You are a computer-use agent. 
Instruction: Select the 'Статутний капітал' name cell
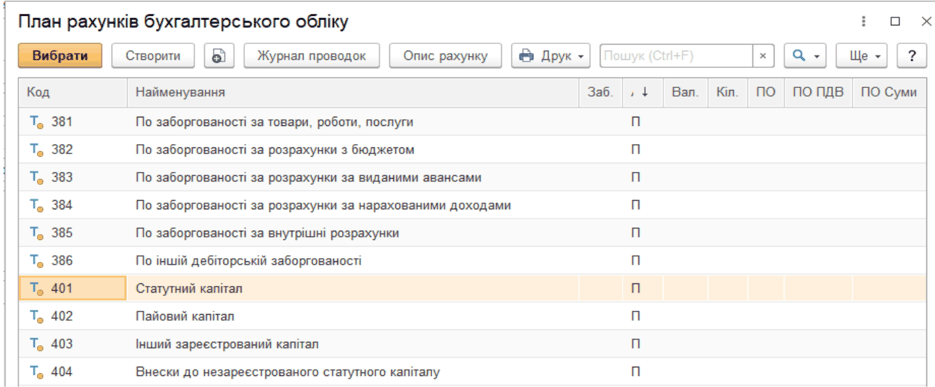pyautogui.click(x=353, y=289)
